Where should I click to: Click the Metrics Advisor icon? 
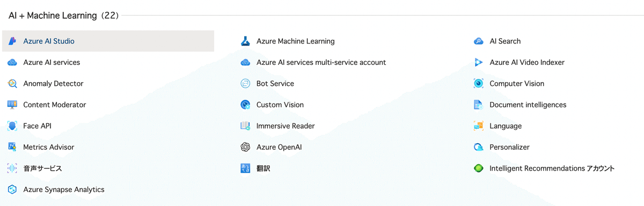coord(12,147)
